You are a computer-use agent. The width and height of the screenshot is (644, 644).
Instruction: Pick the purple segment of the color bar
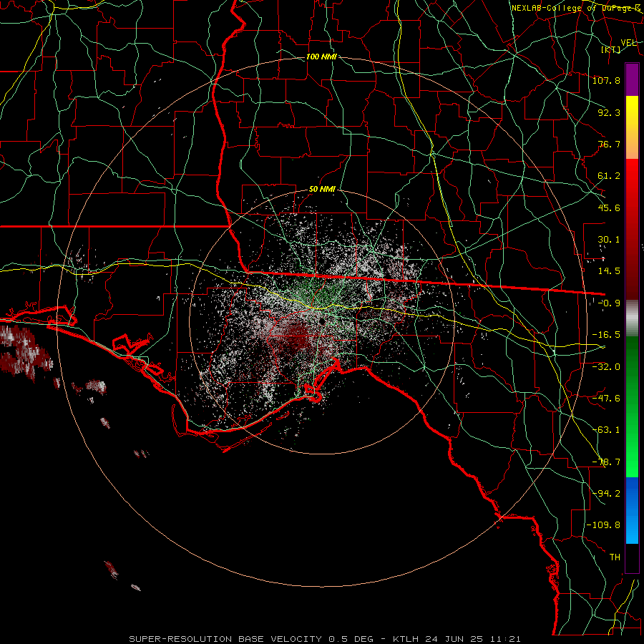(632, 79)
